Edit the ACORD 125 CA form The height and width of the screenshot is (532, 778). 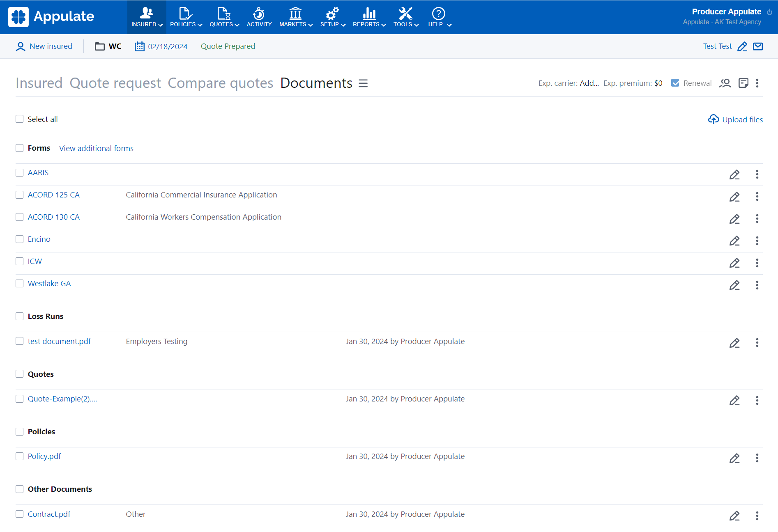734,197
